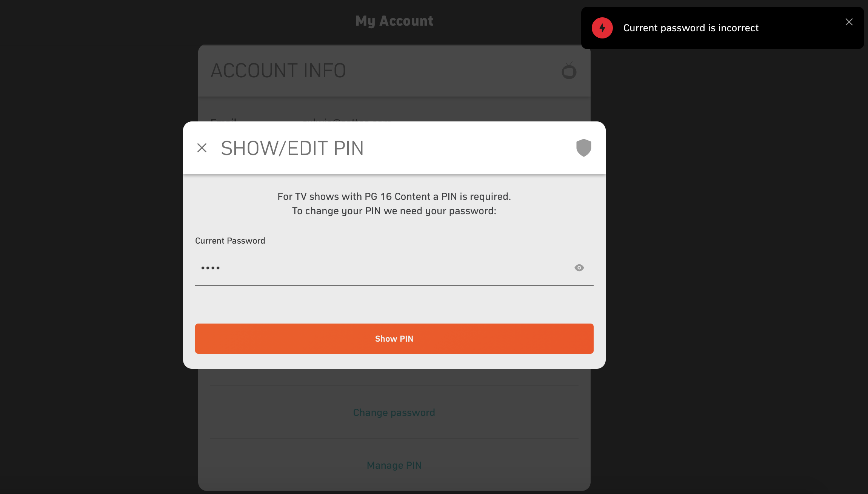Click the partially hidden email address value
This screenshot has height=494, width=868.
click(x=347, y=120)
